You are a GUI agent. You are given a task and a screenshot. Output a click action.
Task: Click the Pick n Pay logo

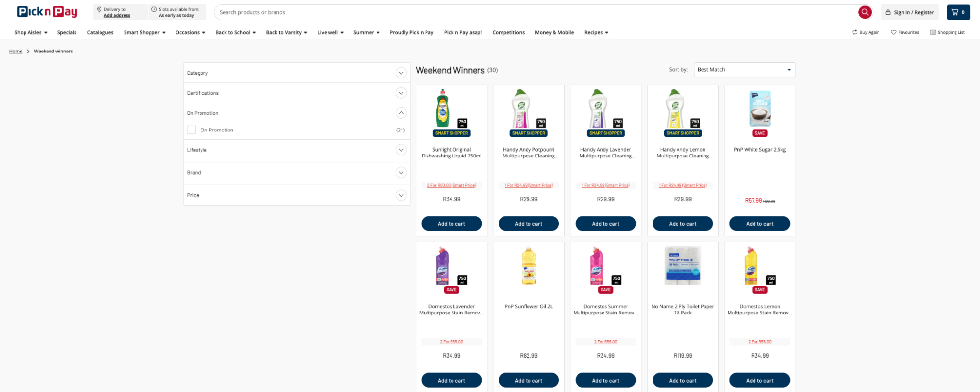pyautogui.click(x=47, y=12)
